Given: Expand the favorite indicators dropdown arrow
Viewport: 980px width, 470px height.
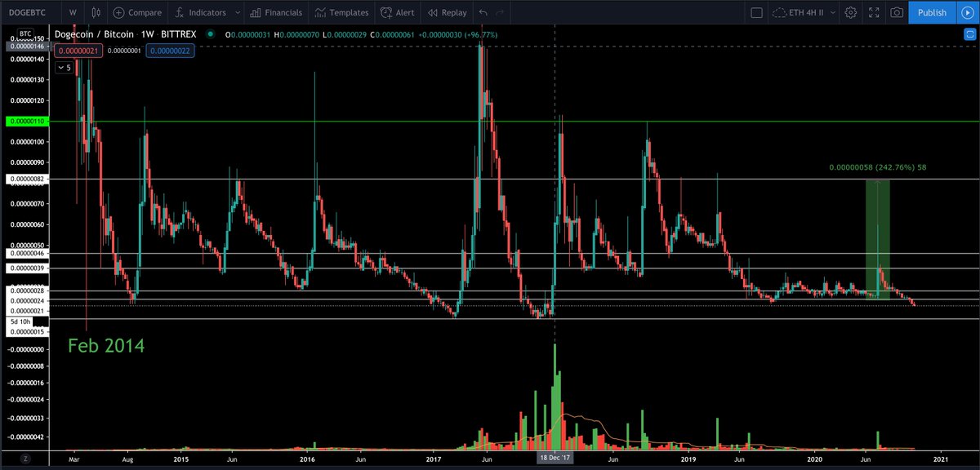Looking at the screenshot, I should [237, 12].
